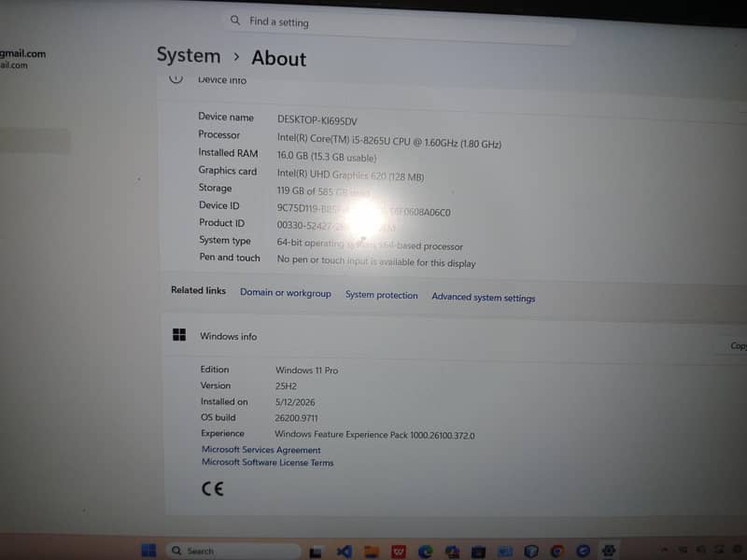Open Task View in the taskbar
The height and width of the screenshot is (560, 747).
tap(316, 552)
